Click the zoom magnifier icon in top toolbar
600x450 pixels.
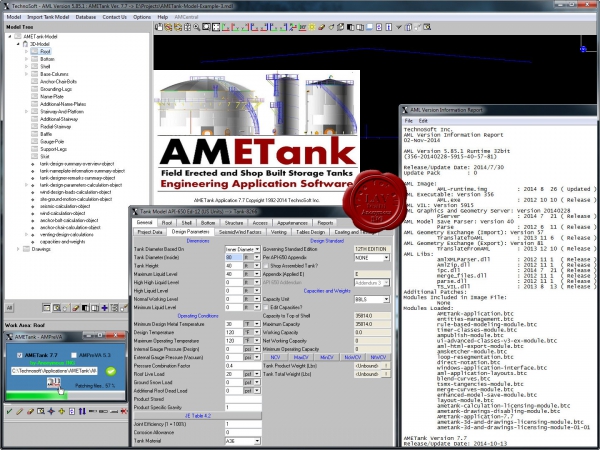point(196,27)
